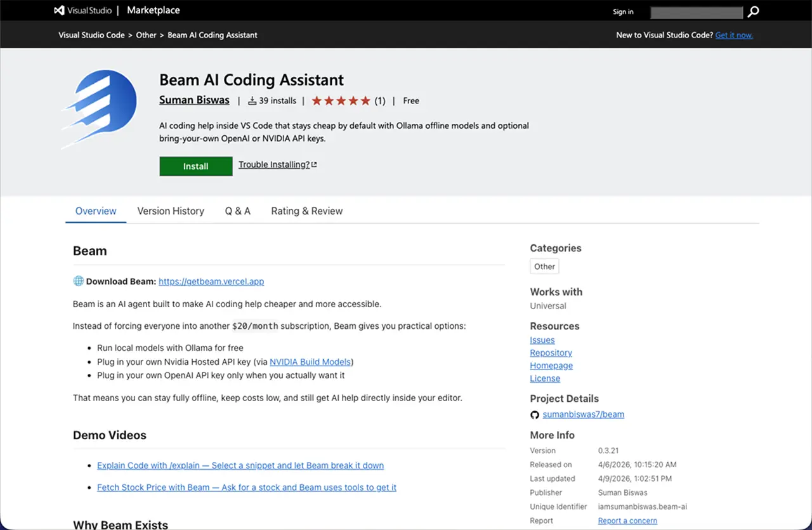Click the Last updated date 4/9/2026
Image resolution: width=812 pixels, height=530 pixels.
pos(635,479)
